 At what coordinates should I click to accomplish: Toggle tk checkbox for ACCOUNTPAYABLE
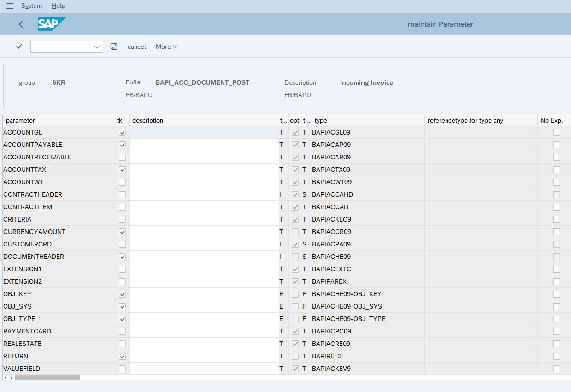click(122, 145)
